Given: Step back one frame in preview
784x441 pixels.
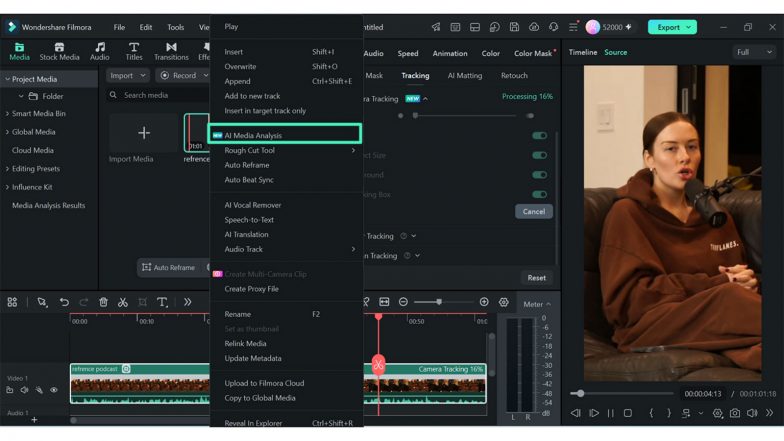Looking at the screenshot, I should [x=576, y=413].
